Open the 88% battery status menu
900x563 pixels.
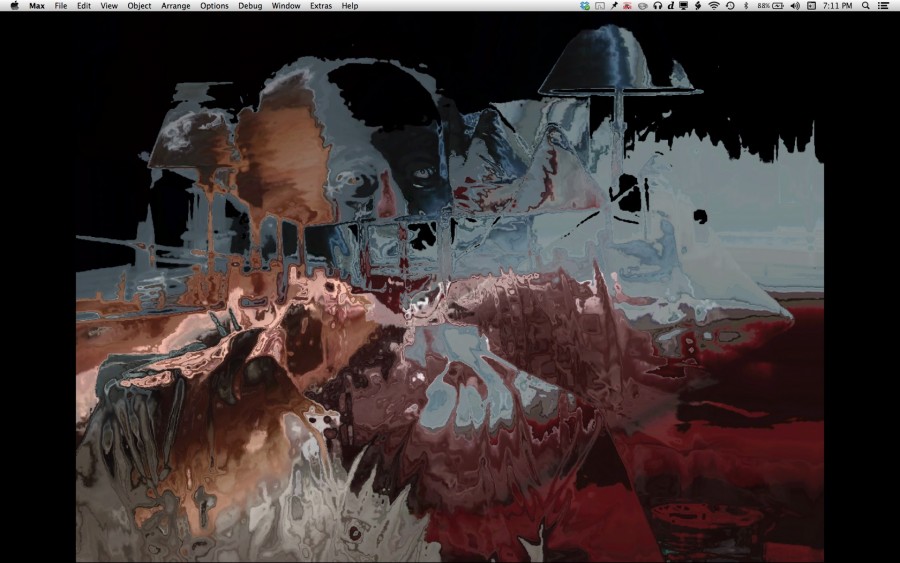[x=770, y=6]
